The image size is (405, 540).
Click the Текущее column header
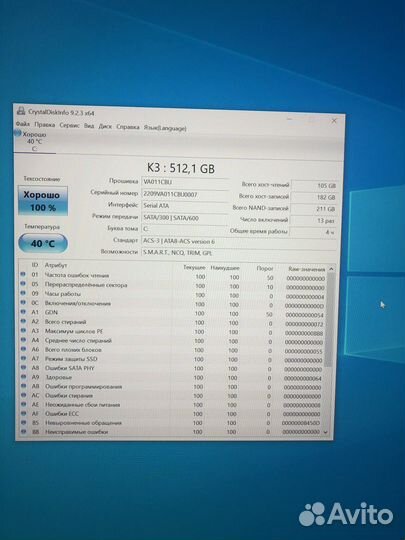pyautogui.click(x=194, y=268)
